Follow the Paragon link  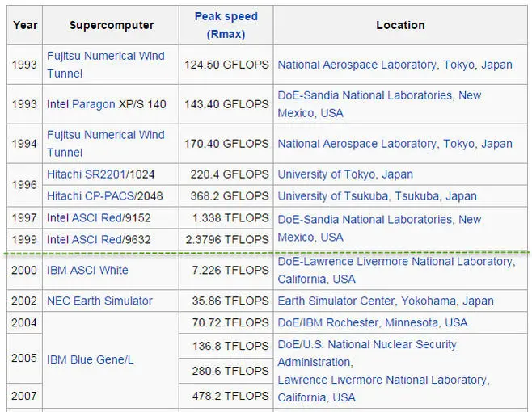click(x=93, y=104)
